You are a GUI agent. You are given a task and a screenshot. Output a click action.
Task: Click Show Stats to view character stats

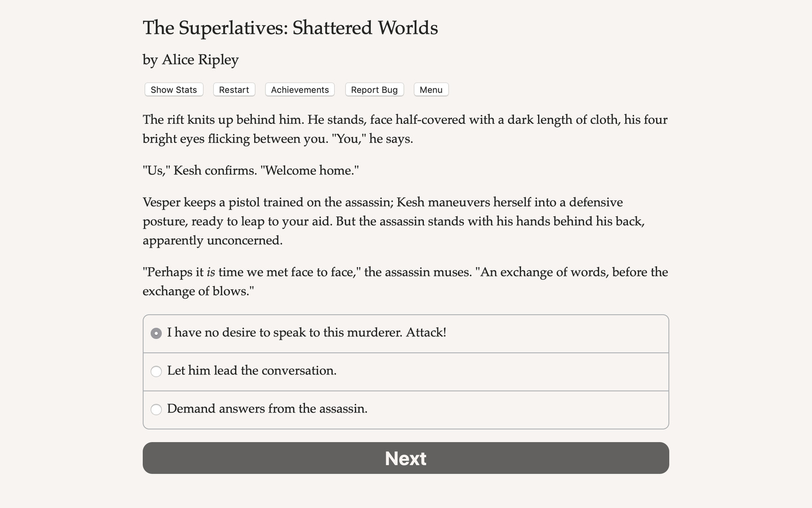point(173,89)
